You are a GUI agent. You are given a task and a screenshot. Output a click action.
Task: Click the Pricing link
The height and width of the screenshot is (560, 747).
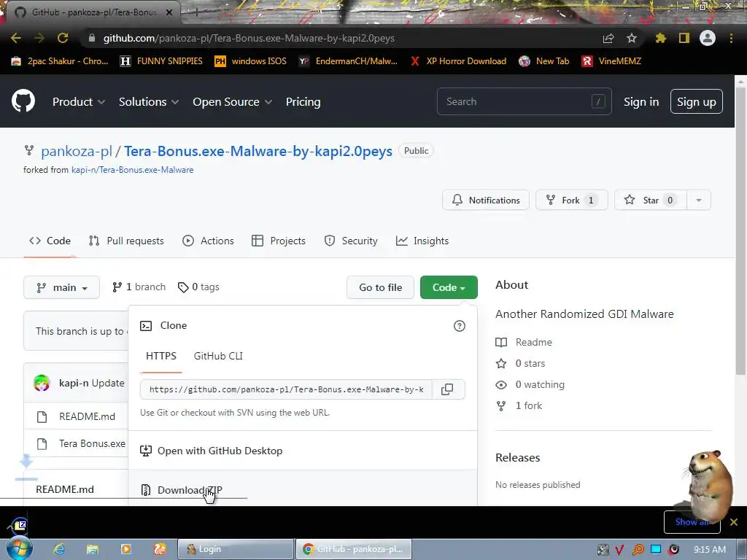pyautogui.click(x=303, y=102)
